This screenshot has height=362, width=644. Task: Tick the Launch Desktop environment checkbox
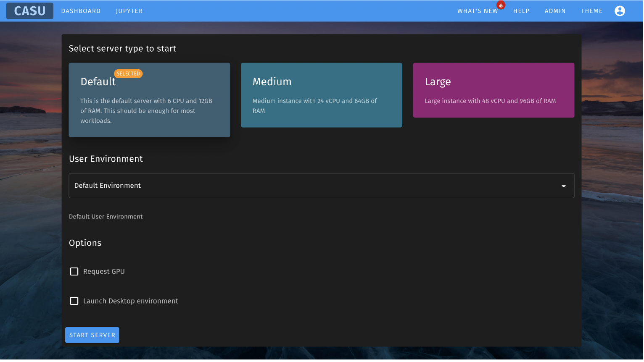pos(74,302)
